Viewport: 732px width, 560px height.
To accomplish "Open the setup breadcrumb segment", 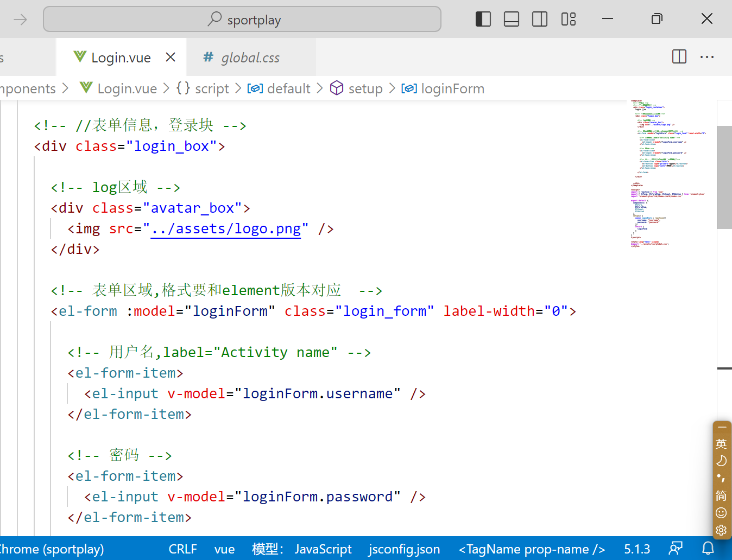I will (365, 88).
